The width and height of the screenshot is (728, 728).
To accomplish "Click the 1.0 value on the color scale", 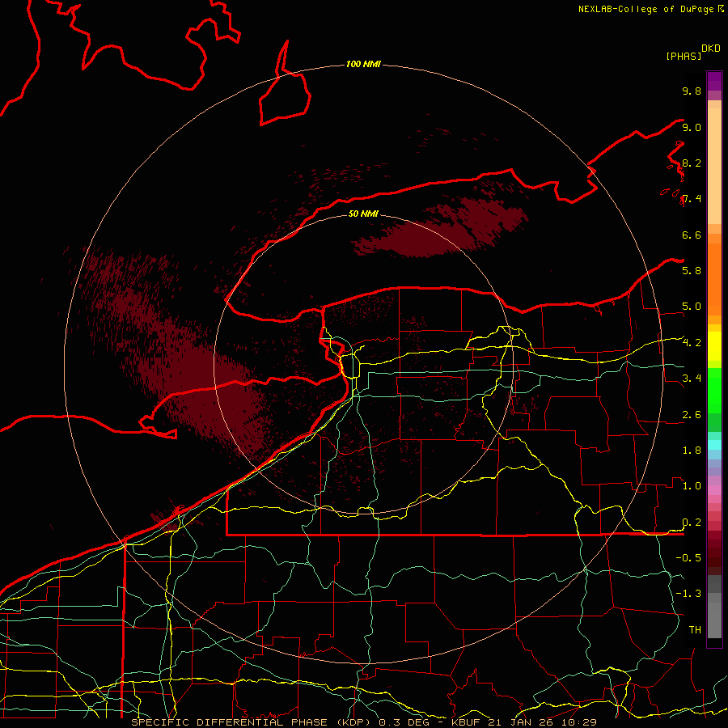I will pos(692,485).
